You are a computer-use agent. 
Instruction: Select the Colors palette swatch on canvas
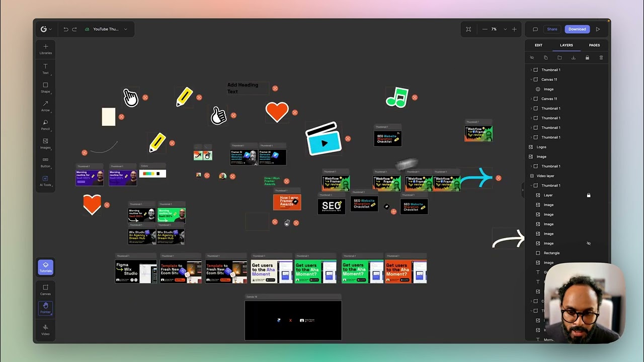[x=152, y=173]
